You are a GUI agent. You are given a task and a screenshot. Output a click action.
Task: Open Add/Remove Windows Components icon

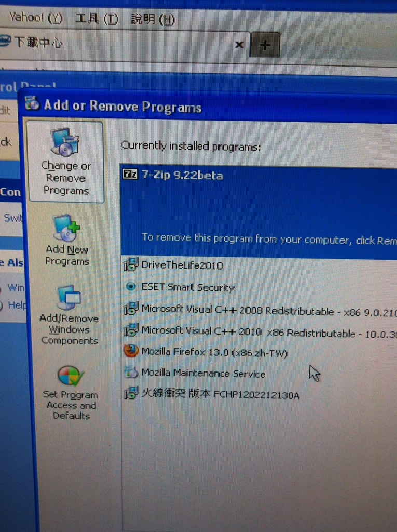click(x=69, y=297)
